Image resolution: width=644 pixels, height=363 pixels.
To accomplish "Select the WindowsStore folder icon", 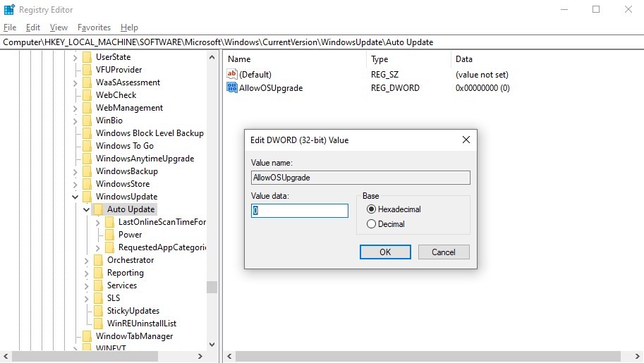I will (87, 184).
